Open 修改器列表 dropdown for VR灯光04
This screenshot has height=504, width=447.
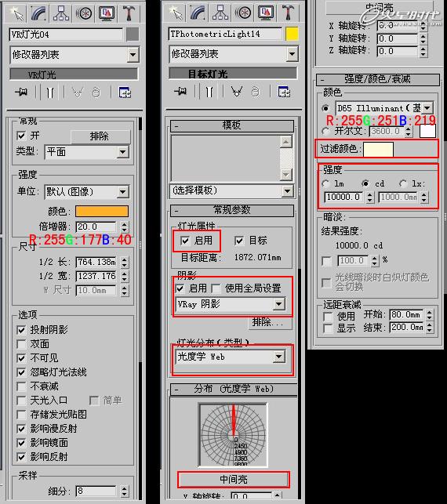pyautogui.click(x=74, y=55)
